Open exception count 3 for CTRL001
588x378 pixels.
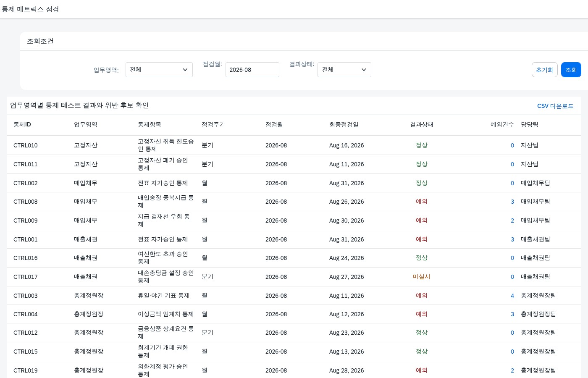[x=512, y=239]
